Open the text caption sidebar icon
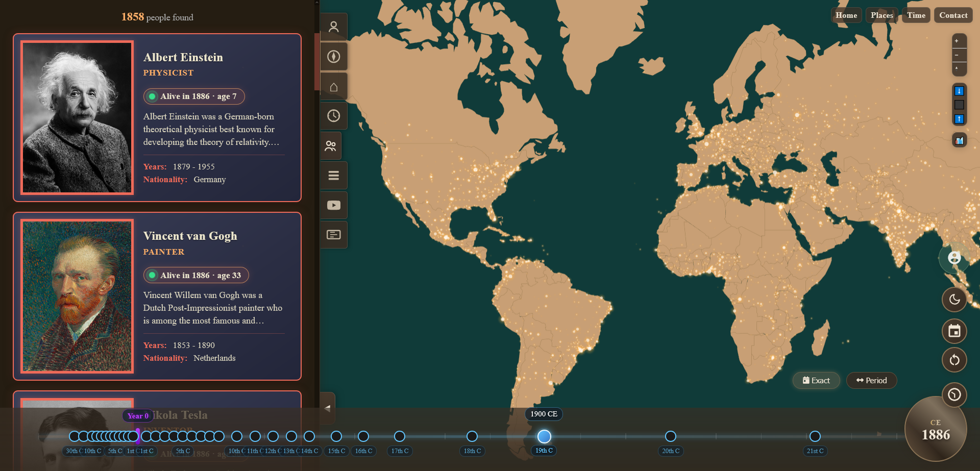The width and height of the screenshot is (980, 471). pos(334,235)
